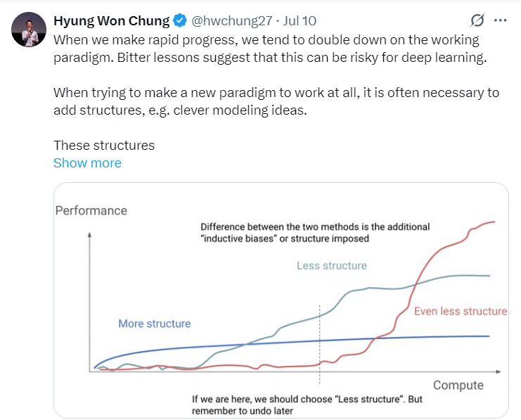
Task: Click the Show more link
Action: (87, 163)
